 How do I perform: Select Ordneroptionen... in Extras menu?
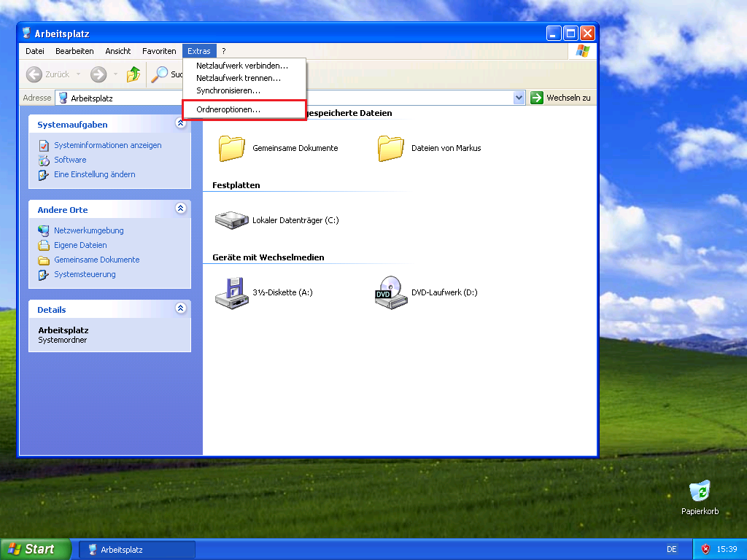coord(244,109)
